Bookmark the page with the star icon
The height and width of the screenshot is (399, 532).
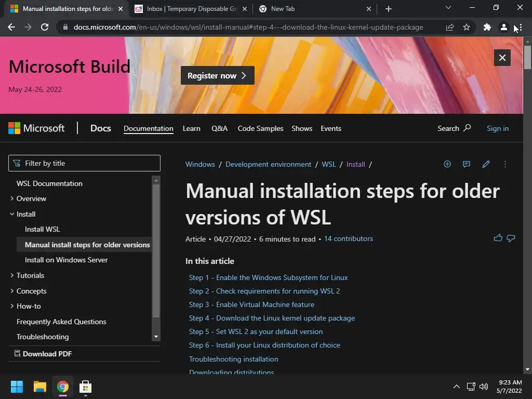pyautogui.click(x=467, y=27)
